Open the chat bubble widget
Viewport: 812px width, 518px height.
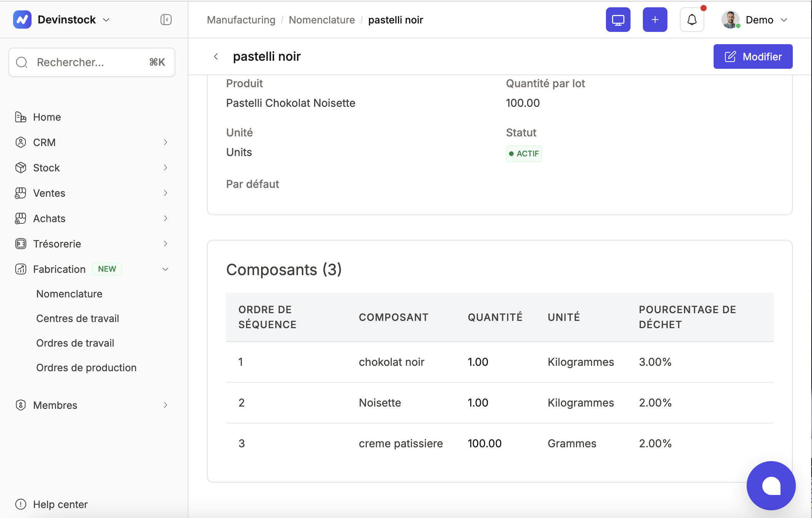click(770, 485)
